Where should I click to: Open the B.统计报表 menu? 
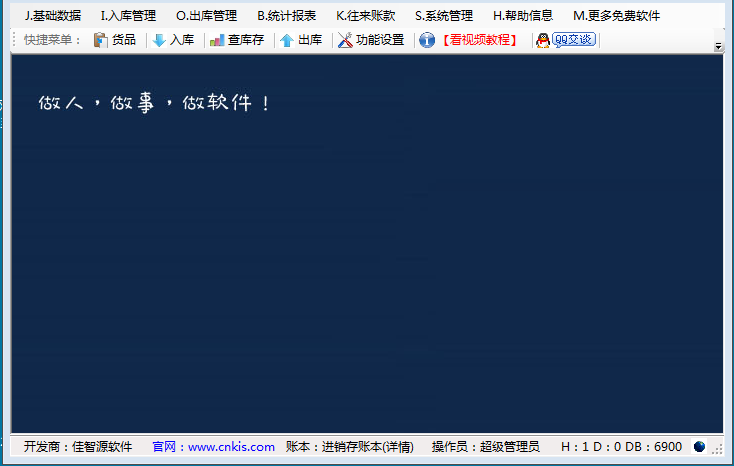click(287, 16)
